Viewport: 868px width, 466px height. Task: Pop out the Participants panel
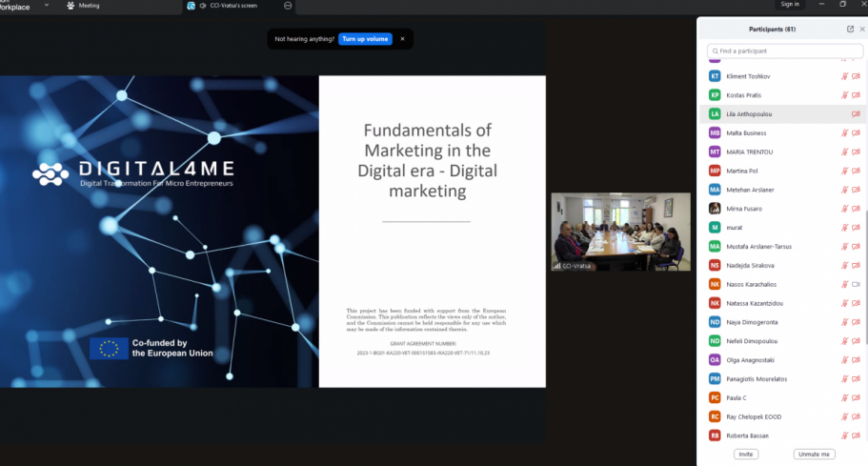point(850,30)
